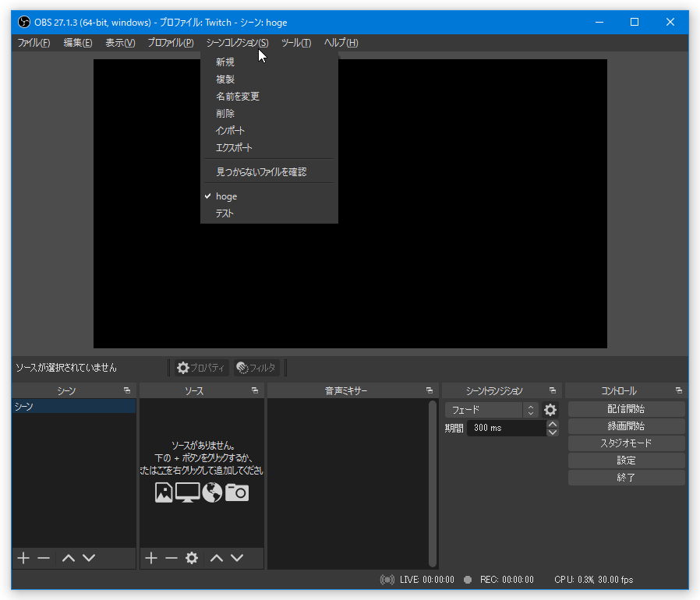Choose 新規 in scene collection menu

tap(269, 62)
